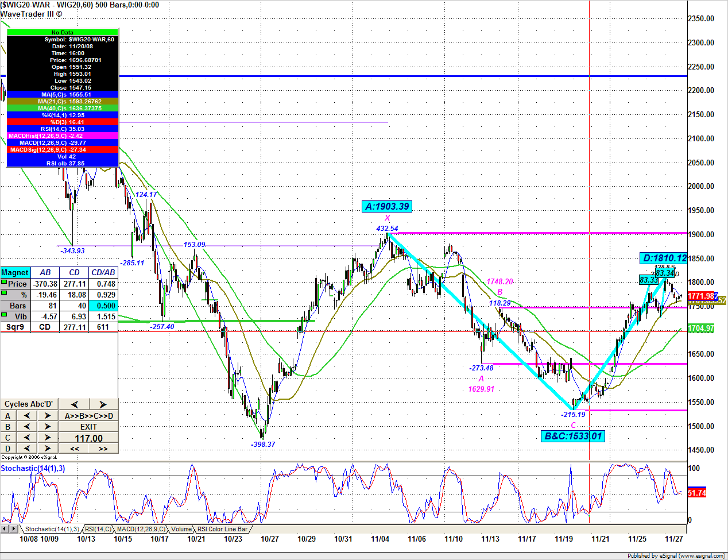Click the << rewind button under 117.00
728x560 pixels.
coord(75,449)
